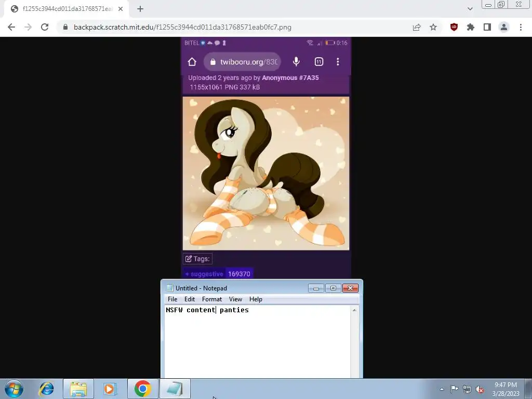The height and width of the screenshot is (399, 532).
Task: Click the microphone icon in the image
Action: coord(296,61)
